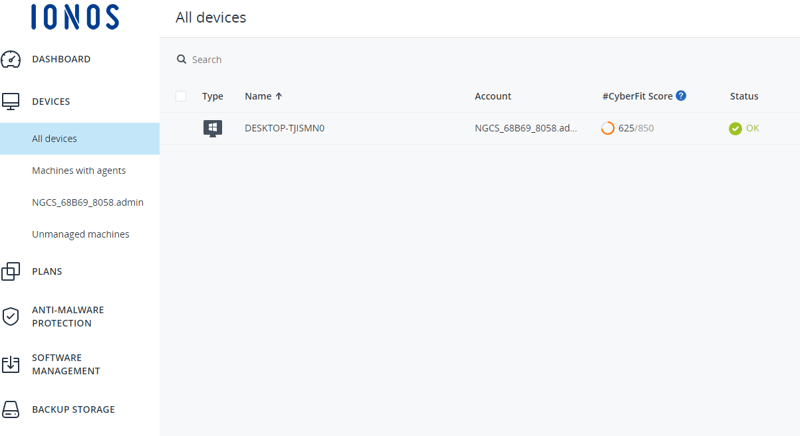
Task: Click the Anti-Malware Protection shield icon
Action: tap(11, 317)
